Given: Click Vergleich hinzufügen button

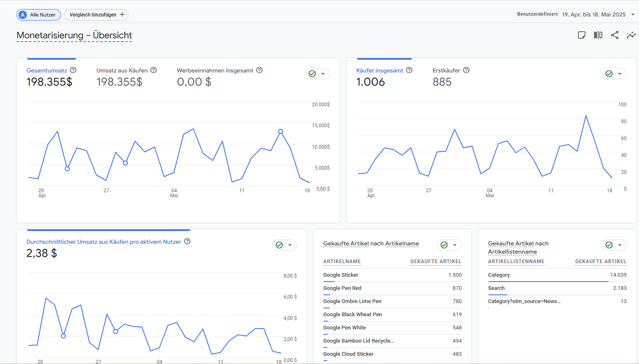Looking at the screenshot, I should coord(96,15).
